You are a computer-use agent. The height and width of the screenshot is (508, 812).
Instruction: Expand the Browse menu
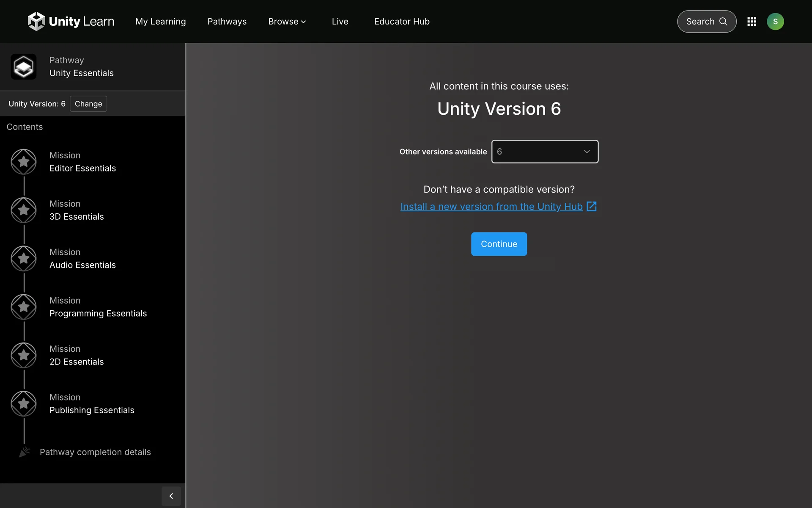tap(287, 22)
